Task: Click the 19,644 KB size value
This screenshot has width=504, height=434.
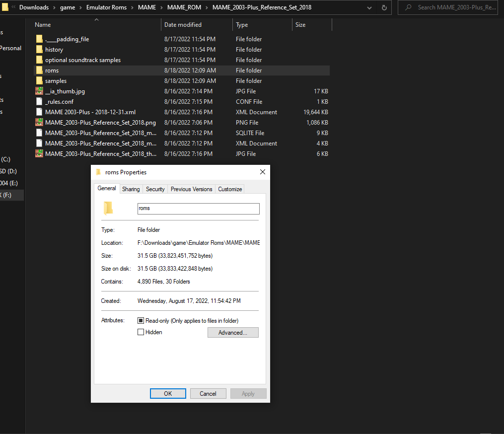Action: point(316,112)
